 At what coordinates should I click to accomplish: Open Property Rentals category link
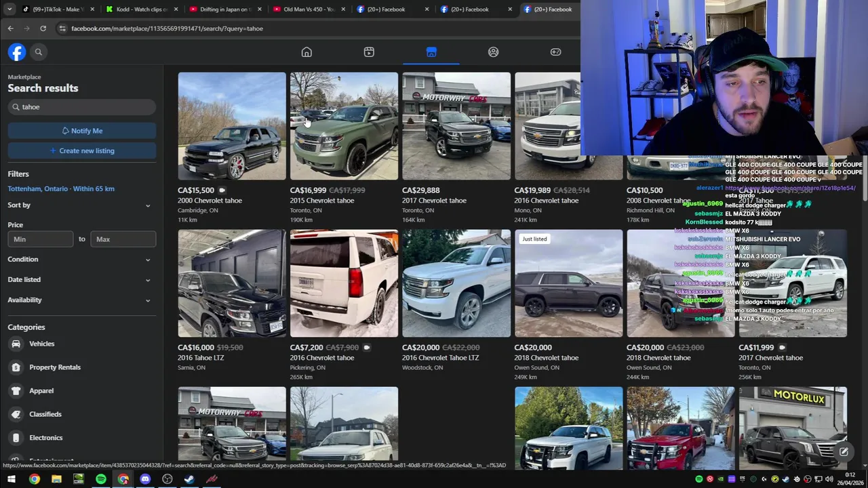(55, 367)
